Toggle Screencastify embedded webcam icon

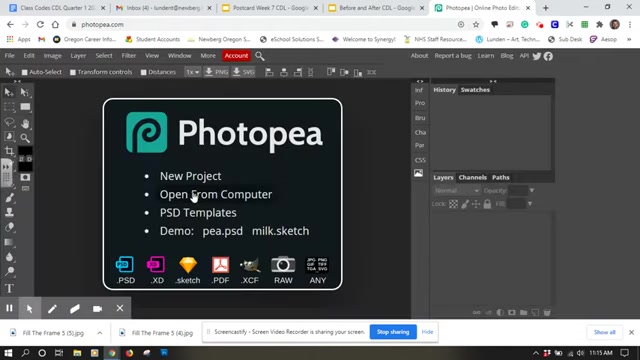click(97, 309)
